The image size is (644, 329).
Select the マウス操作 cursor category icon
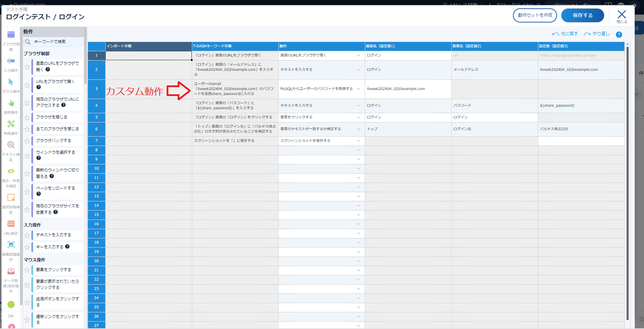[x=11, y=82]
